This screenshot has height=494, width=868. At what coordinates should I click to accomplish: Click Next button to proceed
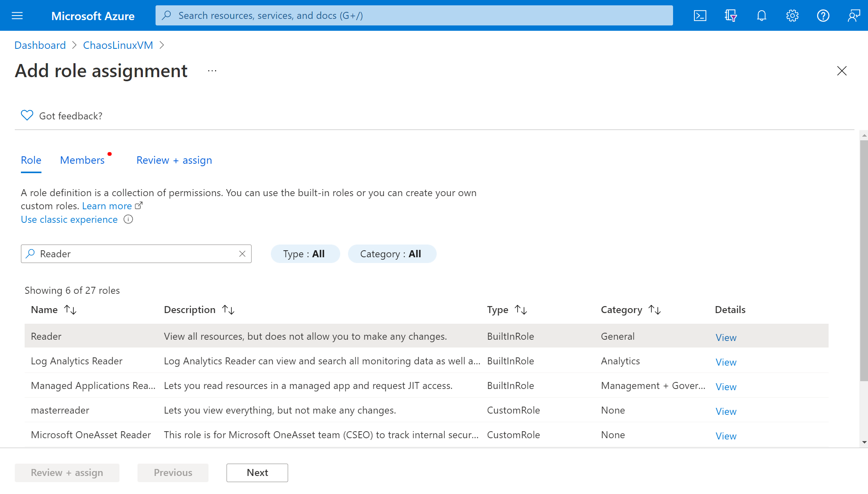257,473
